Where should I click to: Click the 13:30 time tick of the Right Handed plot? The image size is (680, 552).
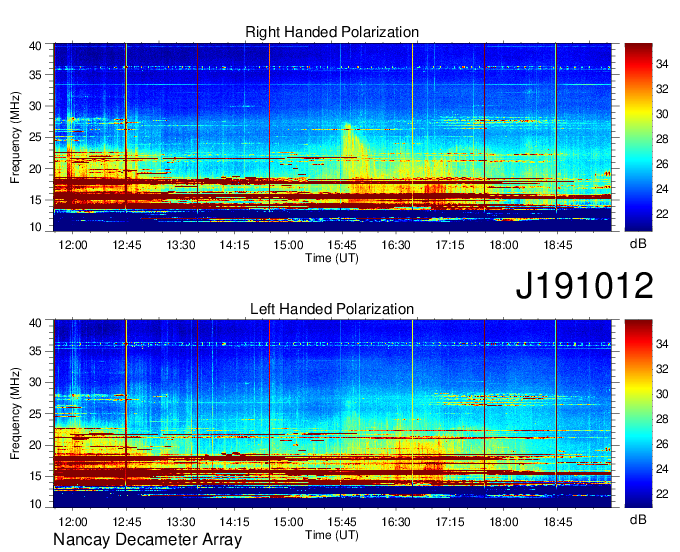click(x=181, y=245)
